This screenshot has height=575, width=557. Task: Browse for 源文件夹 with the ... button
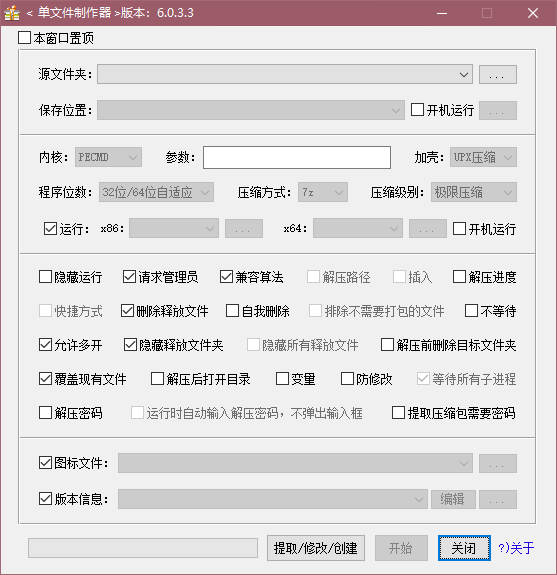pos(498,74)
